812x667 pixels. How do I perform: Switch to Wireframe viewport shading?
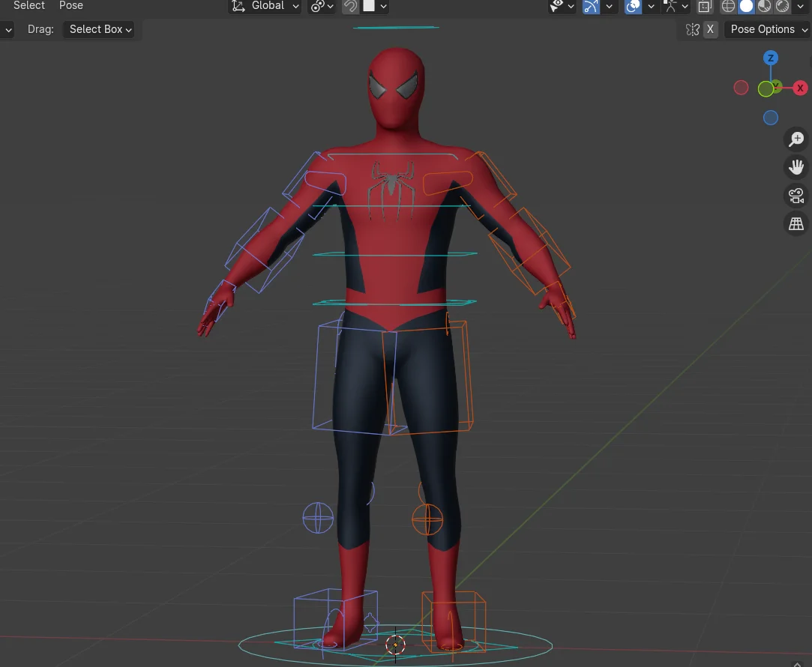point(727,7)
